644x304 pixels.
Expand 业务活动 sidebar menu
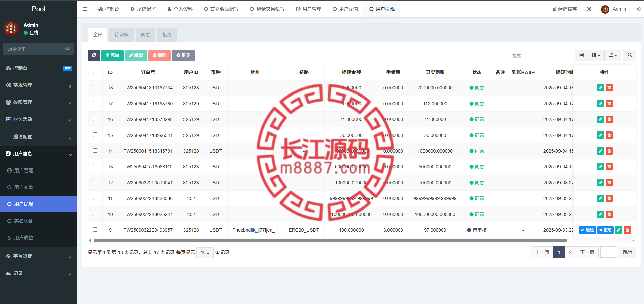tap(39, 119)
